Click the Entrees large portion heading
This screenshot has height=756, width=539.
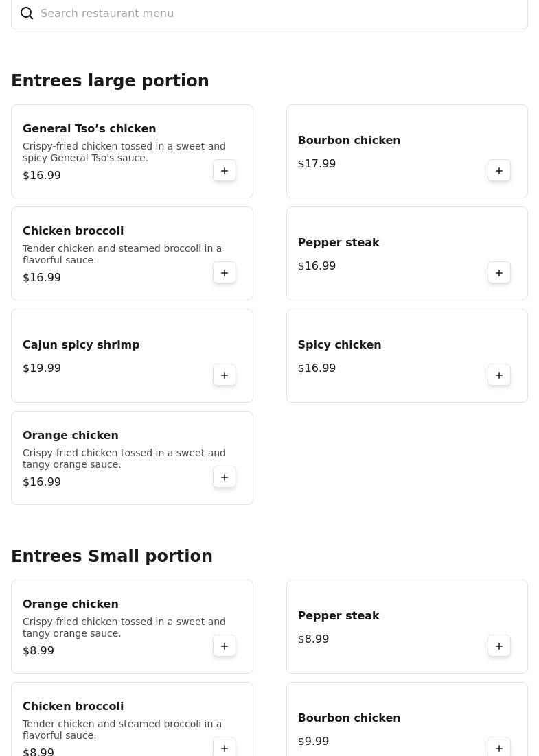tap(110, 81)
